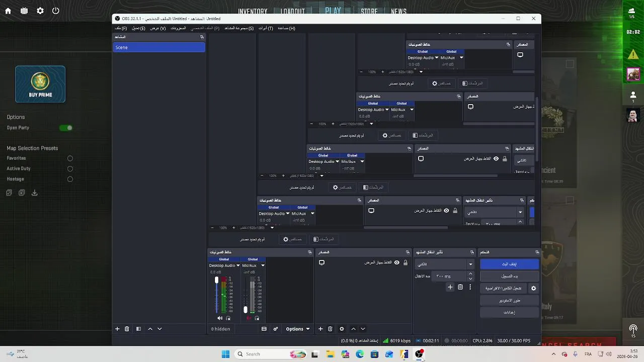Increase transition duration with up arrow

click(470, 274)
